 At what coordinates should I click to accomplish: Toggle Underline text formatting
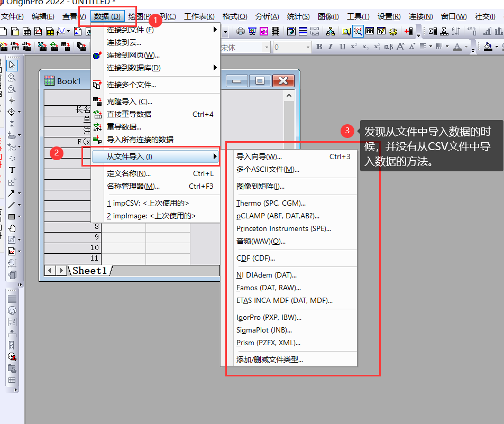coord(342,47)
